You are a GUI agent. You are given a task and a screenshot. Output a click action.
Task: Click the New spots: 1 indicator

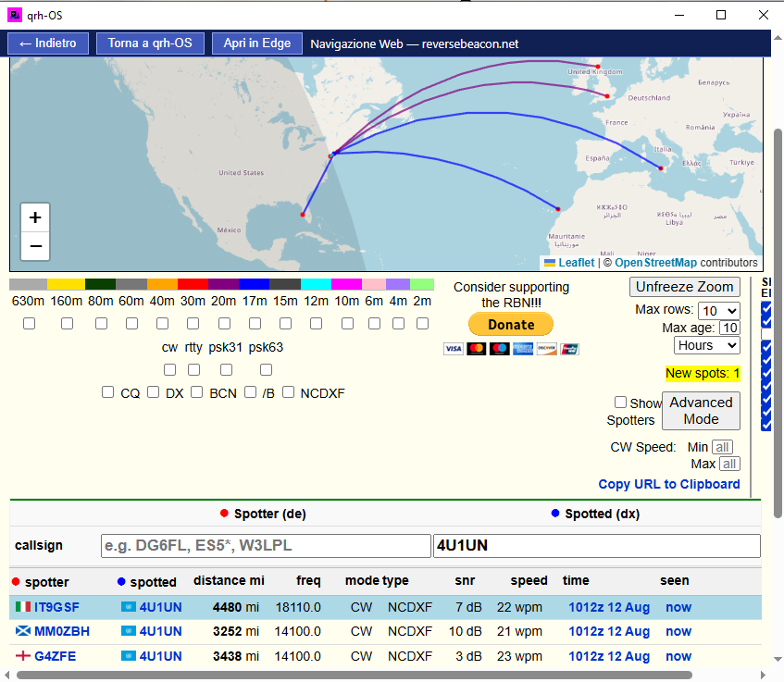[703, 374]
